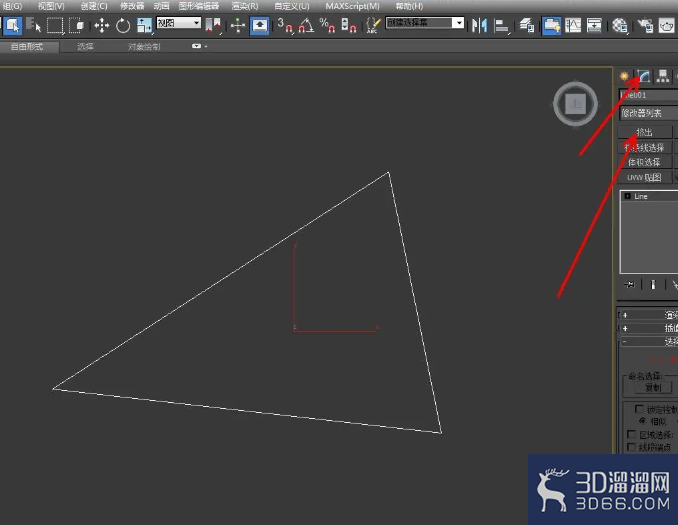Switch to the 选择 ribbon tab
Viewport: 678px width, 525px height.
tap(85, 46)
